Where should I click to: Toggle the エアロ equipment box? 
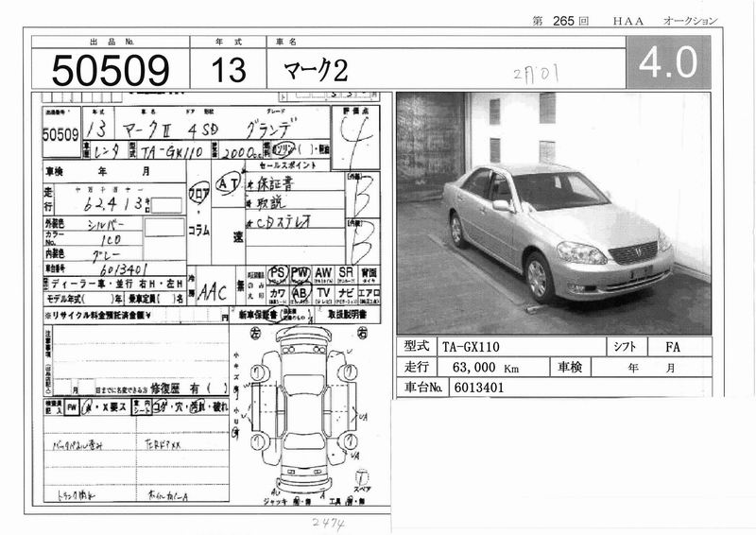(x=369, y=295)
